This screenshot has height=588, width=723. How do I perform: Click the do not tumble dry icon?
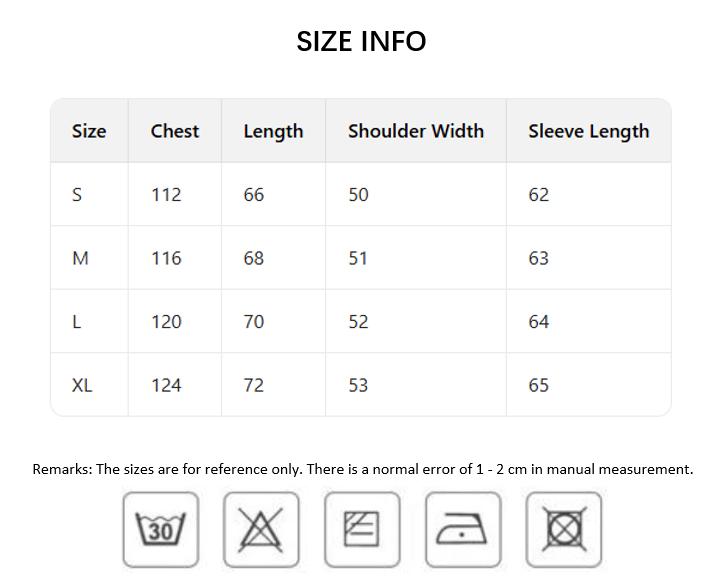564,529
